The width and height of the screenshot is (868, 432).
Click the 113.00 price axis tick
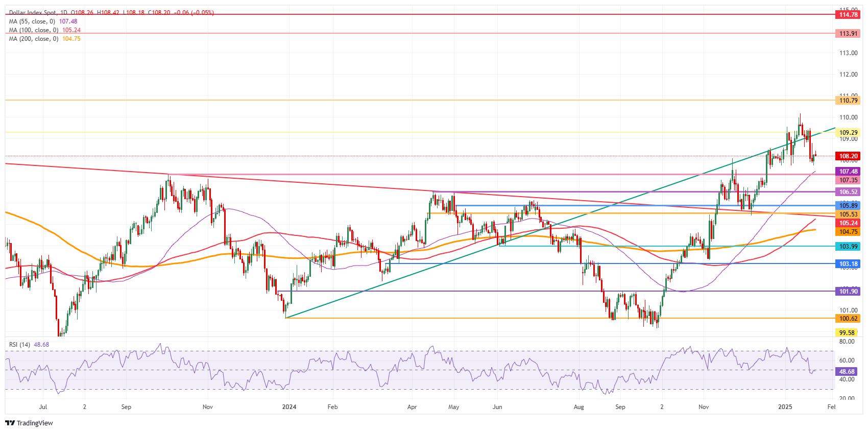pos(848,53)
